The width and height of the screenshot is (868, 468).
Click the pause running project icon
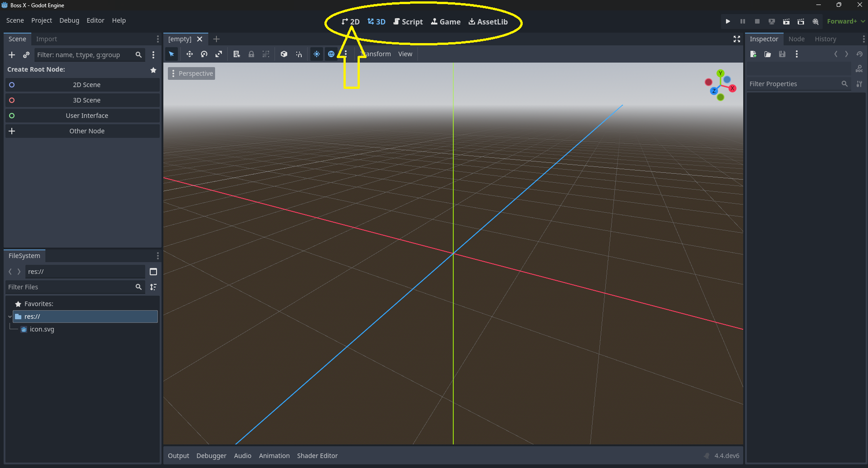pyautogui.click(x=743, y=21)
